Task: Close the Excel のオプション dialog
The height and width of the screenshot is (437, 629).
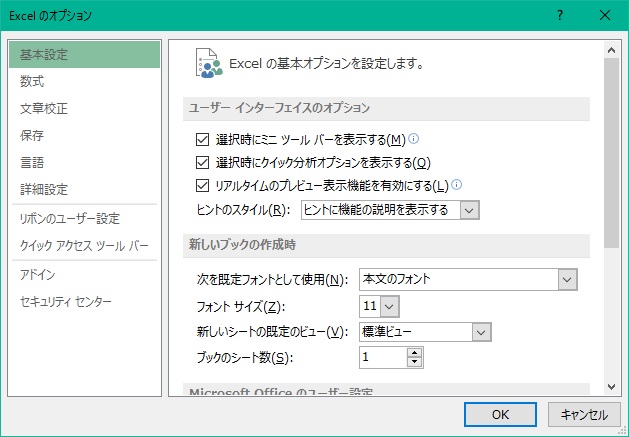Action: click(x=605, y=15)
